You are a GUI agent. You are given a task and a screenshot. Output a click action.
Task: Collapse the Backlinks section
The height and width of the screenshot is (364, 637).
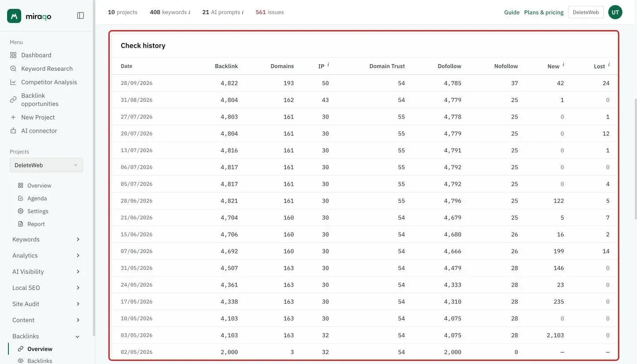pos(46,336)
